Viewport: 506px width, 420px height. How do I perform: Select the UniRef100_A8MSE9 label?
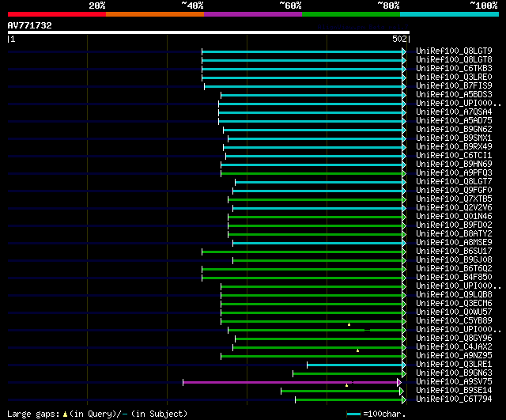pos(454,243)
